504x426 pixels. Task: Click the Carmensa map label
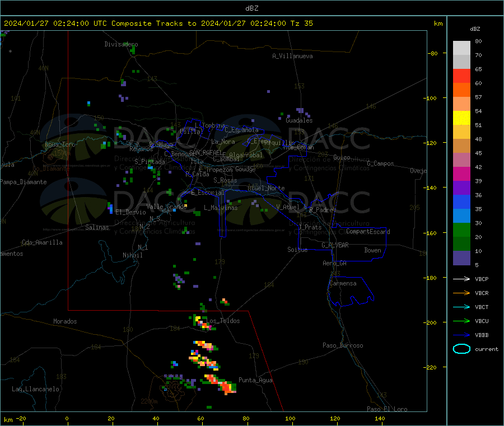[343, 283]
